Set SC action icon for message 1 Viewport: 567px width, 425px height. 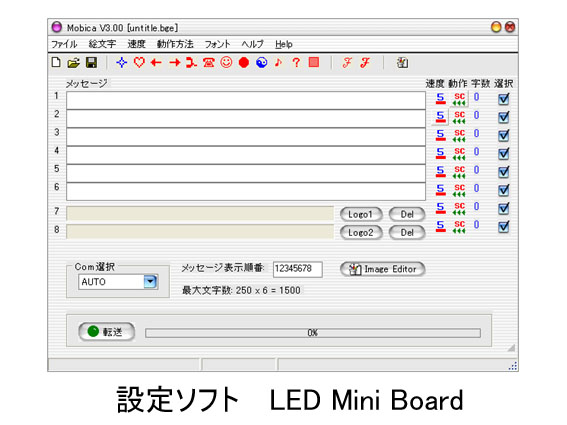click(x=459, y=99)
